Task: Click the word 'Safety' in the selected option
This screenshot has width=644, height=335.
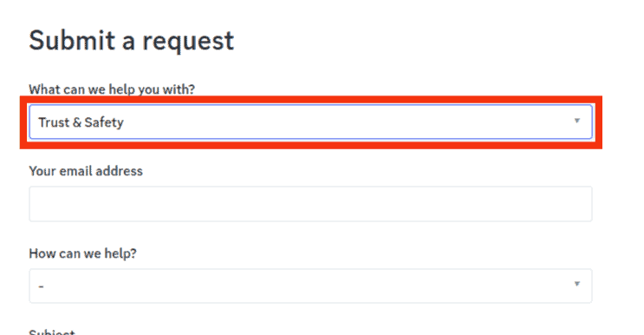Action: (104, 122)
